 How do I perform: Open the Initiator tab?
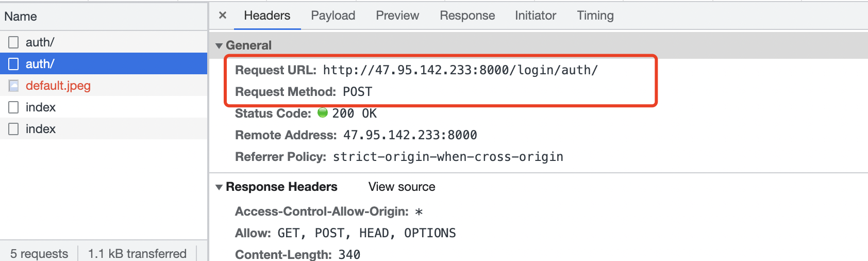coord(536,15)
